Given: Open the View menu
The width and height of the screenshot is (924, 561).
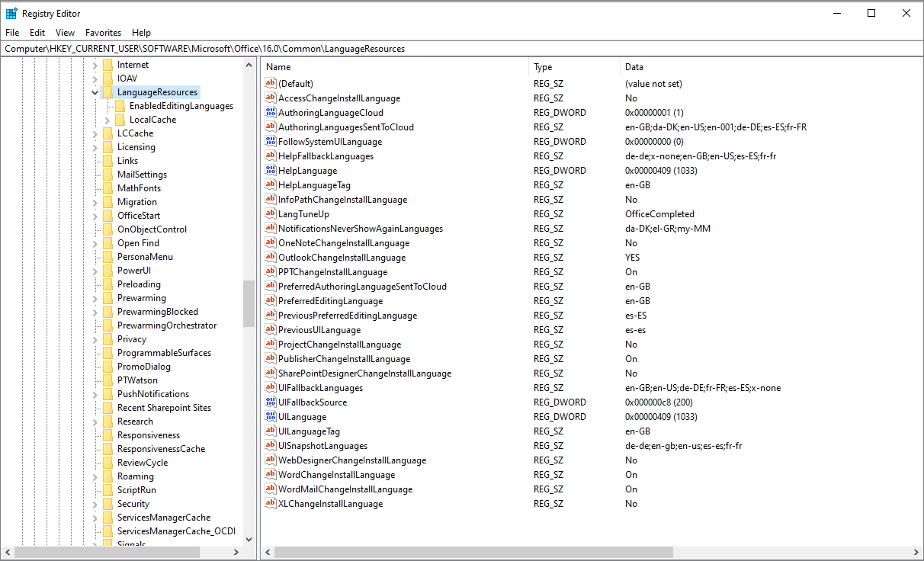Looking at the screenshot, I should pyautogui.click(x=66, y=33).
